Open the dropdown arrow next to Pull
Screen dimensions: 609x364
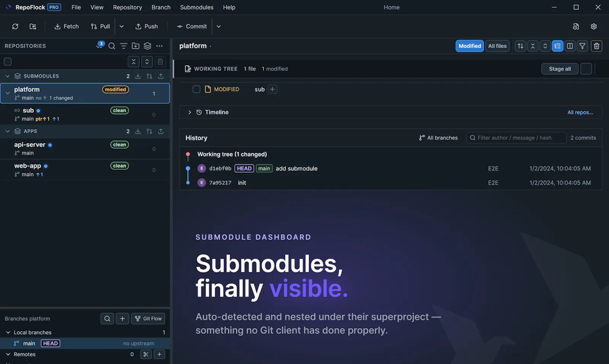point(121,26)
